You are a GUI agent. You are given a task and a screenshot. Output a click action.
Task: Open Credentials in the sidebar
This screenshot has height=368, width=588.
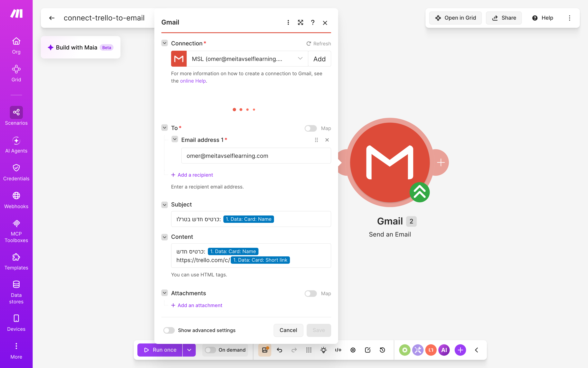tap(16, 172)
